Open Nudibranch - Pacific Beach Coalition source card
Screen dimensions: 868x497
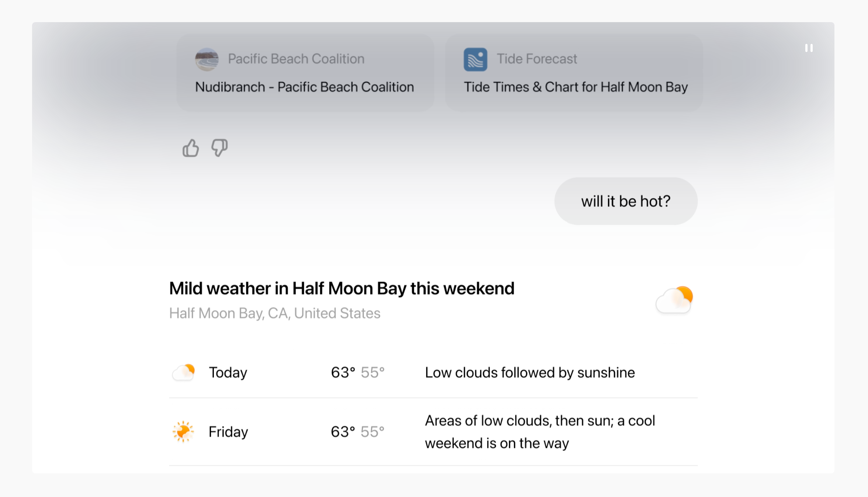305,73
